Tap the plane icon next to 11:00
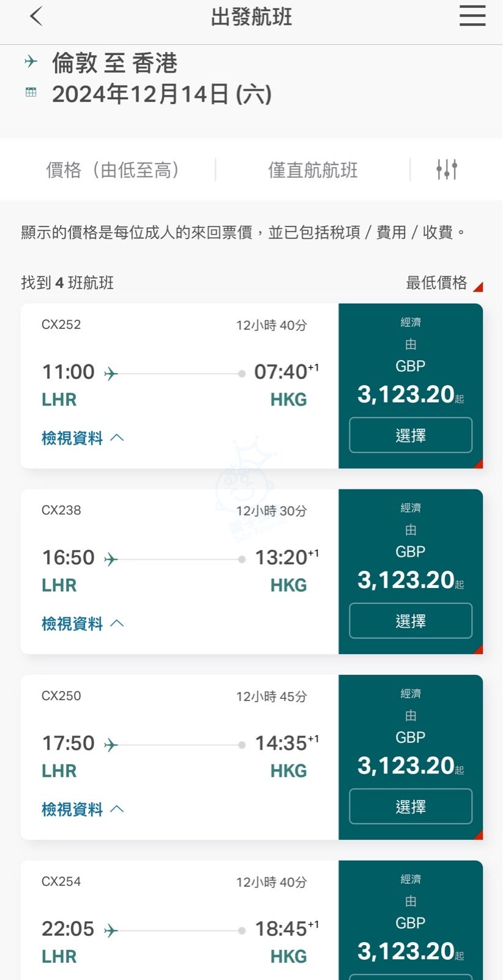Viewport: 503px width, 980px height. tap(111, 373)
